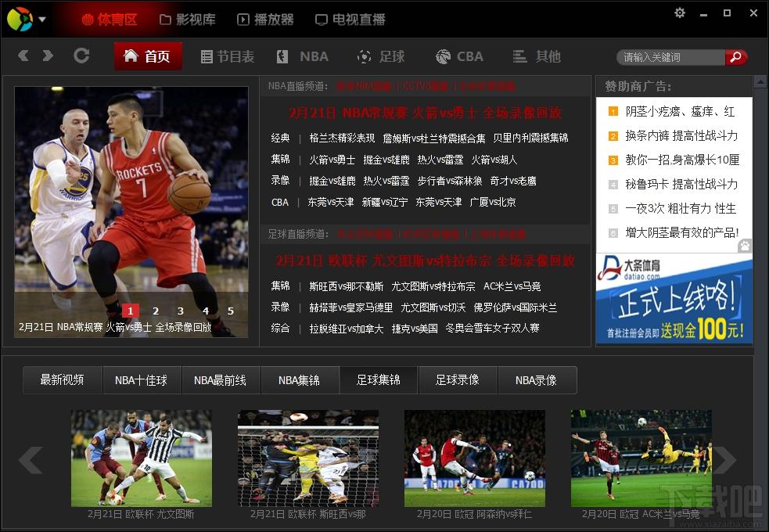This screenshot has height=532, width=769.
Task: Open 斯旺西vs那不勒斯 highlights link
Action: 347,286
